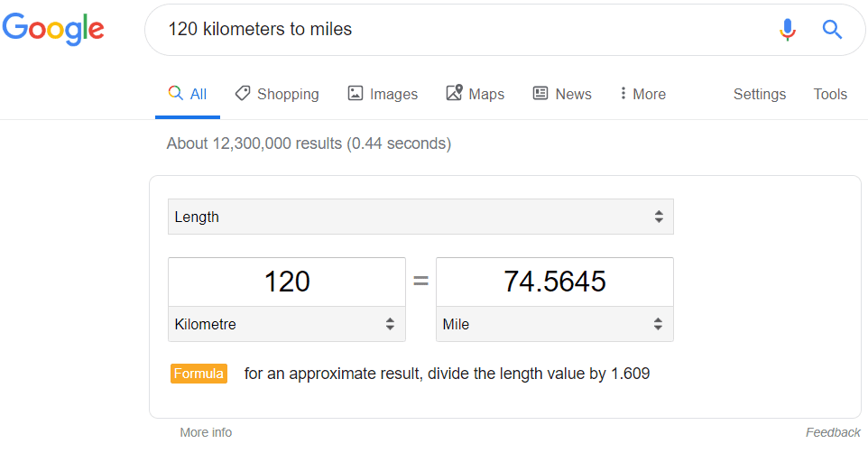Click the orange Formula label

point(199,374)
